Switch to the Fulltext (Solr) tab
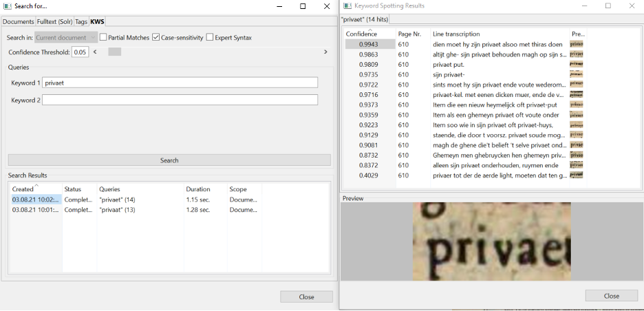Viewport: 644px width, 311px height. coord(54,22)
